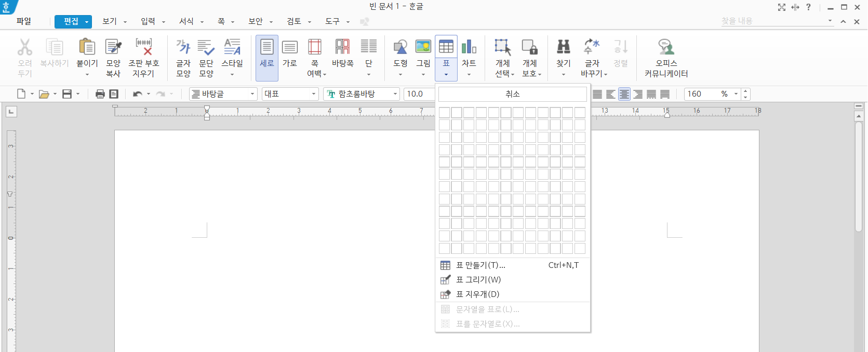Click the Print Preview icon
Screen dimensions: 868x352
click(x=114, y=94)
